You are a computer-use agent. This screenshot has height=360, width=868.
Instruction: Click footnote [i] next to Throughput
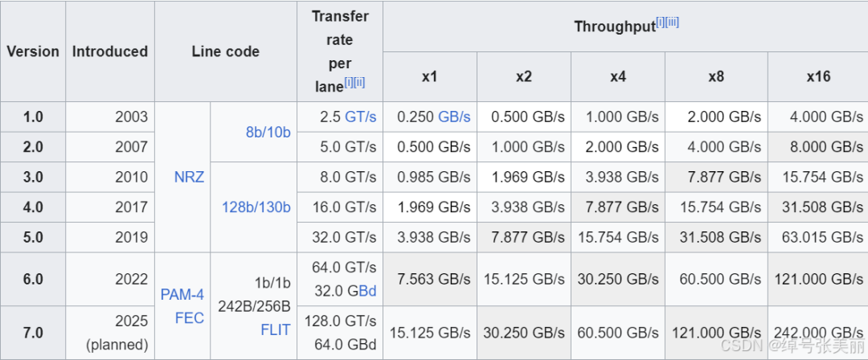click(660, 22)
